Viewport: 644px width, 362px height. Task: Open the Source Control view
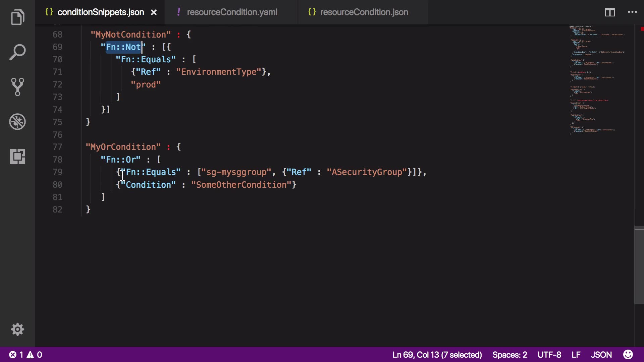pos(17,87)
